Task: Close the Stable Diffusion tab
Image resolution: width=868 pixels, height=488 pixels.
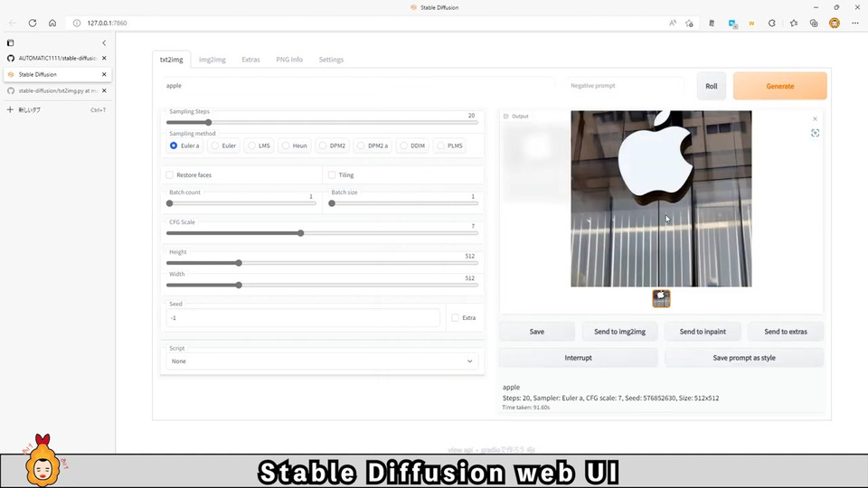Action: tap(104, 74)
